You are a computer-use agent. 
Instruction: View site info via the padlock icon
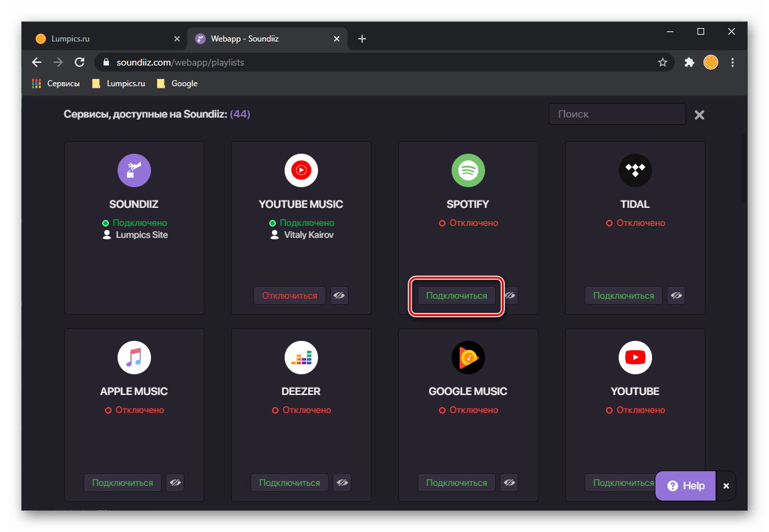(x=106, y=62)
